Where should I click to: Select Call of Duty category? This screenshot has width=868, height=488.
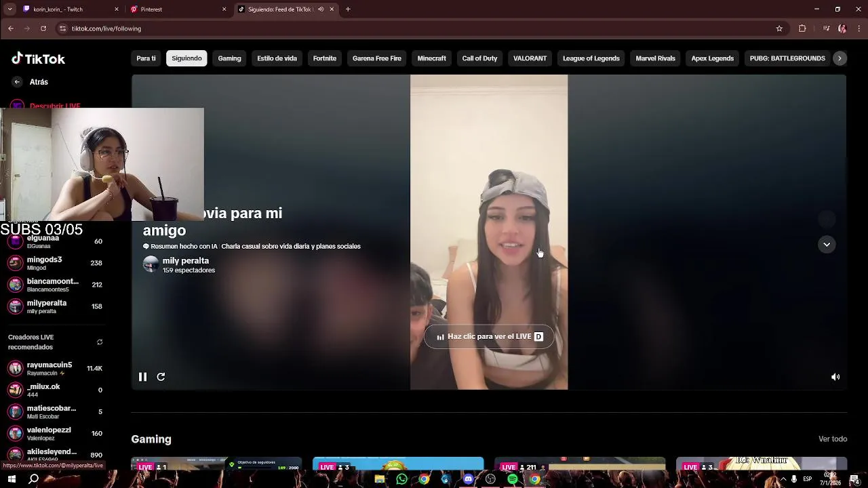click(x=479, y=58)
